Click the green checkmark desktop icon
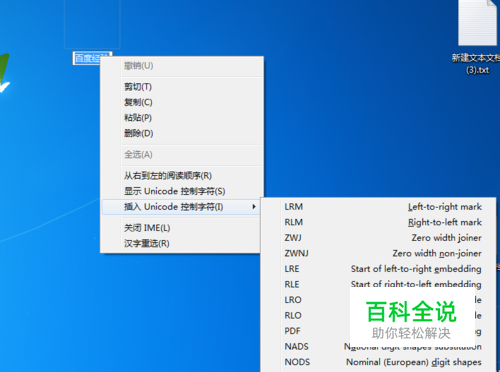This screenshot has width=500, height=372. (4, 74)
